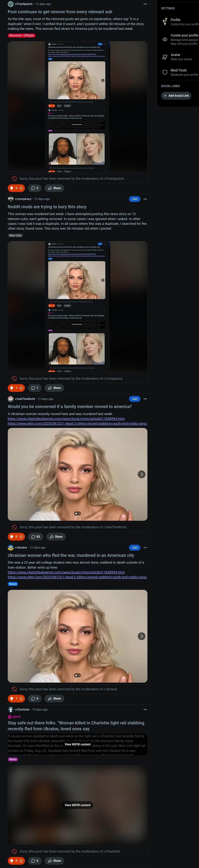Reveal blurred image with View NSFW content
Image resolution: width=199 pixels, height=868 pixels.
[x=78, y=805]
